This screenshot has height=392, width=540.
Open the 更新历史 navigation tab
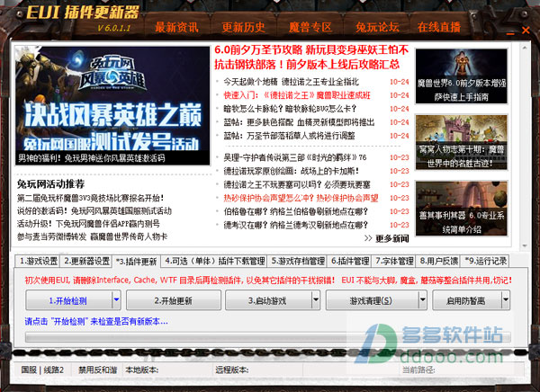coord(244,27)
